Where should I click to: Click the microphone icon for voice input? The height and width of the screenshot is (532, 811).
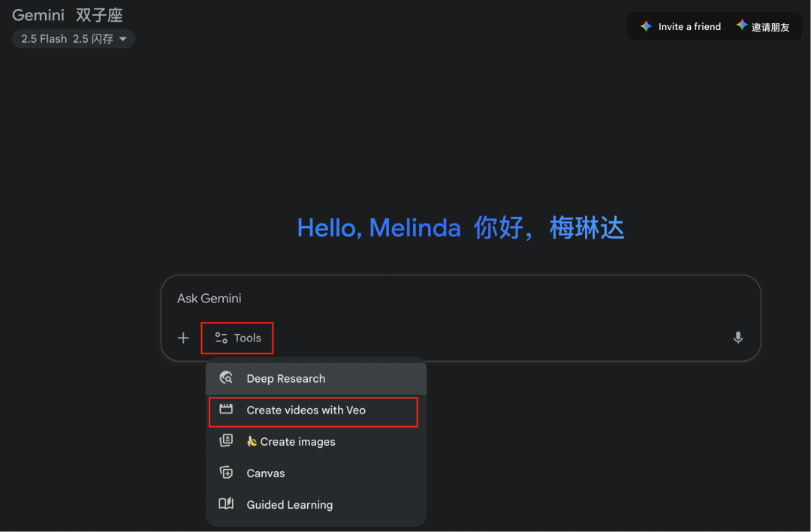point(738,338)
